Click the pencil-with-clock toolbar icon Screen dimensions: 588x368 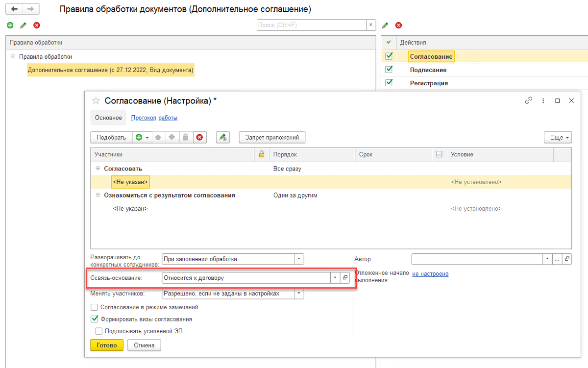[223, 137]
